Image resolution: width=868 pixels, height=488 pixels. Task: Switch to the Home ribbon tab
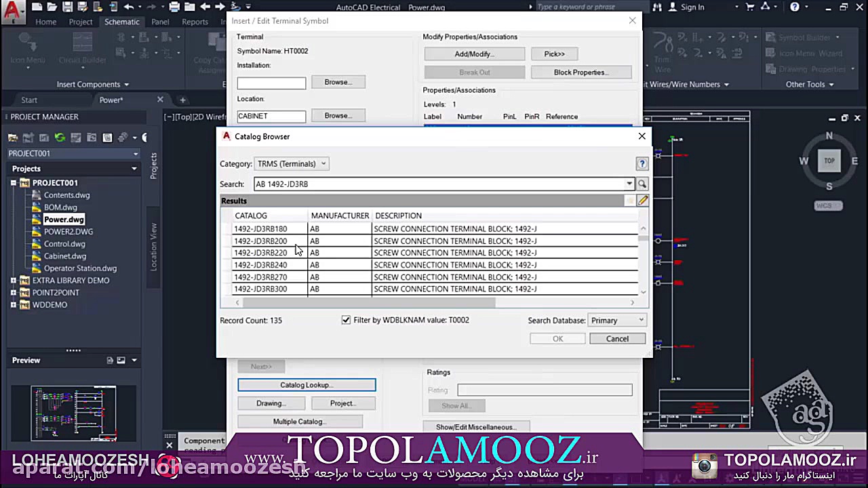pos(46,22)
